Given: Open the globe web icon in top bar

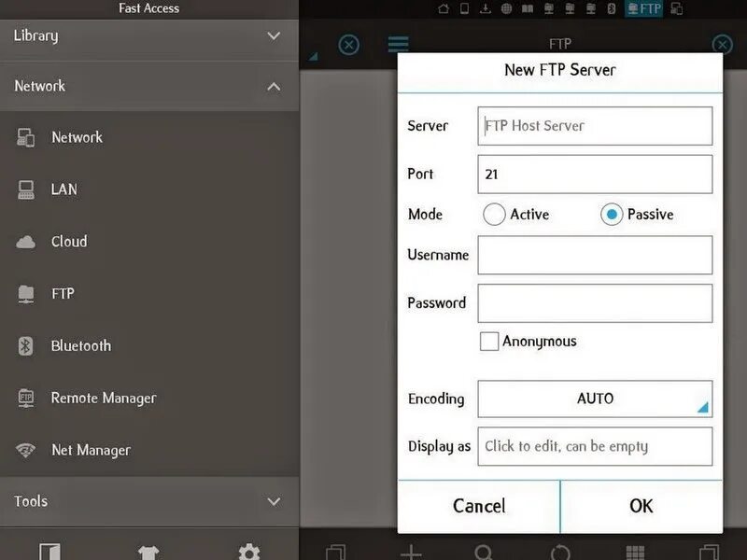Looking at the screenshot, I should point(506,8).
